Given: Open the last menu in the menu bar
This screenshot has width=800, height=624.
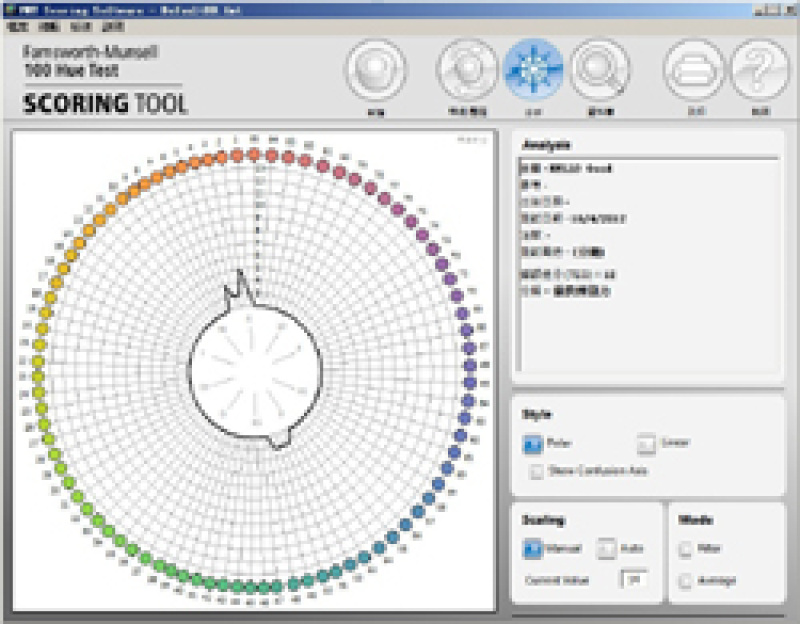Looking at the screenshot, I should [x=113, y=27].
